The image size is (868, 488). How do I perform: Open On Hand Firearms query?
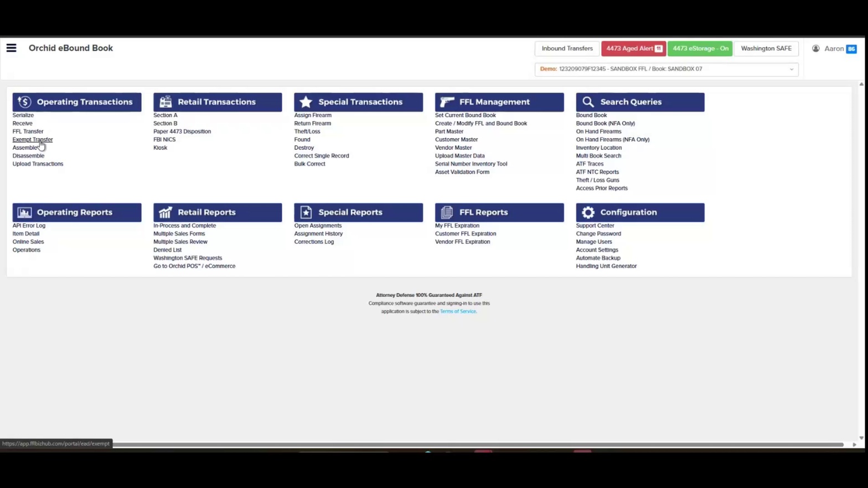click(x=598, y=132)
